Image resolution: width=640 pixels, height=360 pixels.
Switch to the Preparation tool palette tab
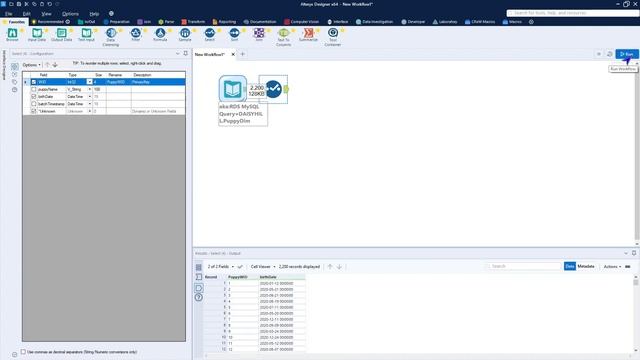point(116,22)
